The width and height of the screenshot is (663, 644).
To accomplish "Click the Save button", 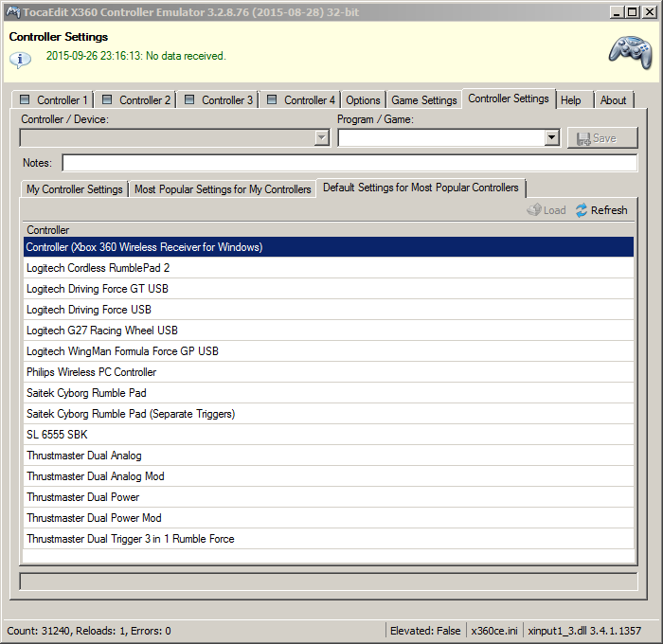I will [602, 138].
